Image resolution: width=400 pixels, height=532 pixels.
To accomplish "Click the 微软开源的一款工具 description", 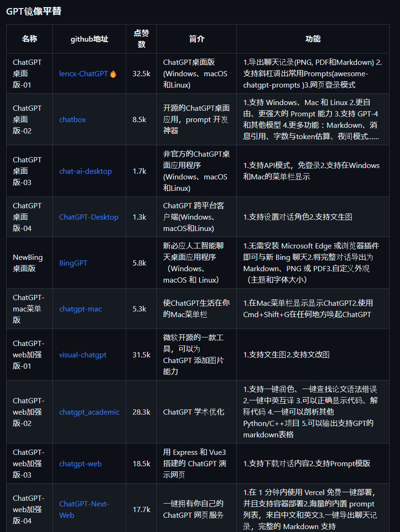I will pyautogui.click(x=193, y=355).
